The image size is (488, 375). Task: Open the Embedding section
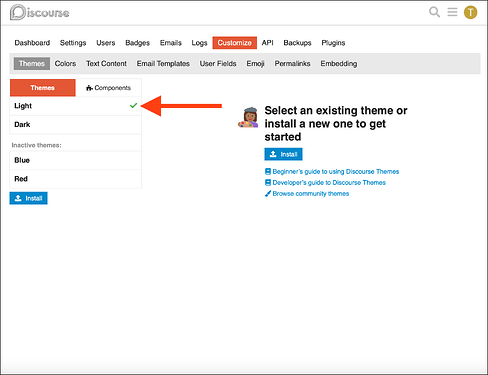(339, 63)
